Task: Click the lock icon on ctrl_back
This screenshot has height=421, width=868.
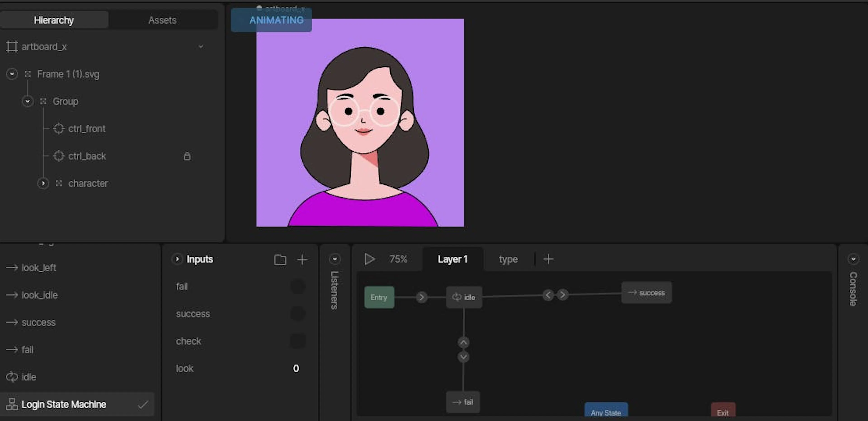Action: tap(187, 156)
